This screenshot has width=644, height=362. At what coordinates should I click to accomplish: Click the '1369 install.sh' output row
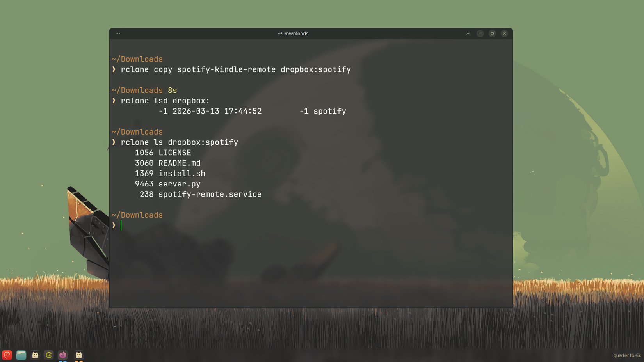(170, 174)
